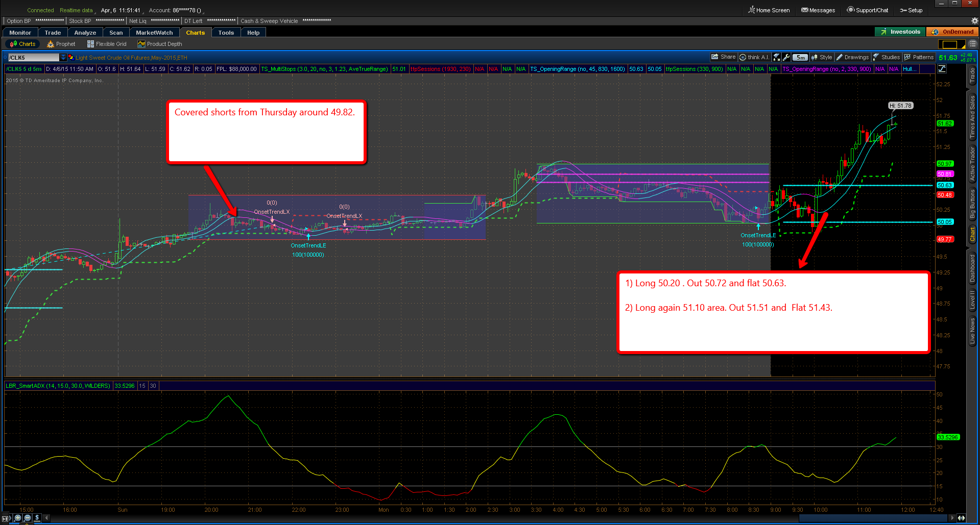980x525 pixels.
Task: Click the bottom horizontal chart scrollbar
Action: 873,518
